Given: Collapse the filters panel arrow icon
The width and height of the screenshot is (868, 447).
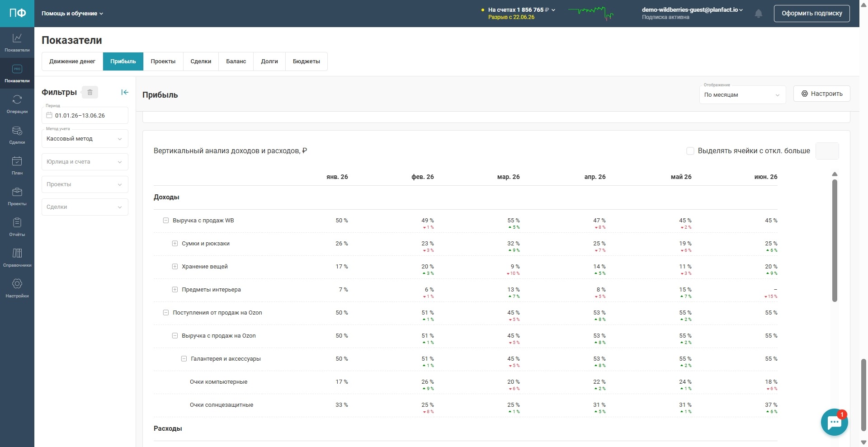Looking at the screenshot, I should point(125,92).
